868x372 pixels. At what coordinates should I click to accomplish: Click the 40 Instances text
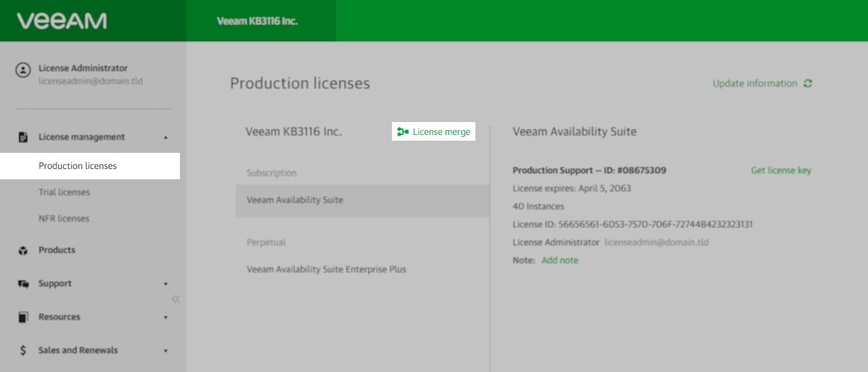tap(538, 206)
